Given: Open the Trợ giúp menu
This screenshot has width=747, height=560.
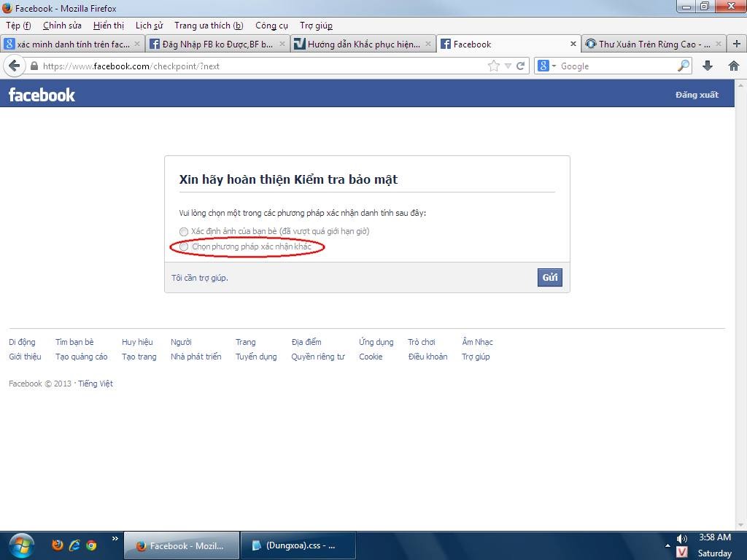Looking at the screenshot, I should (x=317, y=26).
